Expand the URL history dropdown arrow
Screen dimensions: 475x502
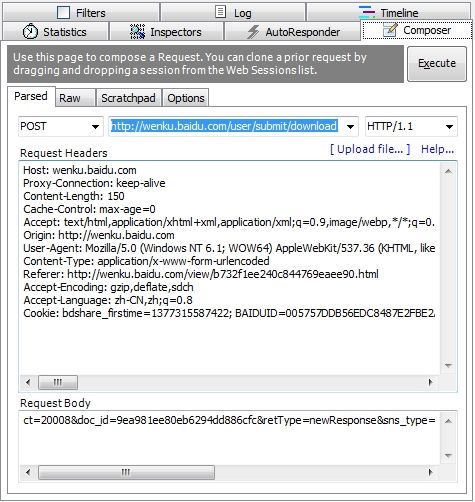pyautogui.click(x=350, y=127)
